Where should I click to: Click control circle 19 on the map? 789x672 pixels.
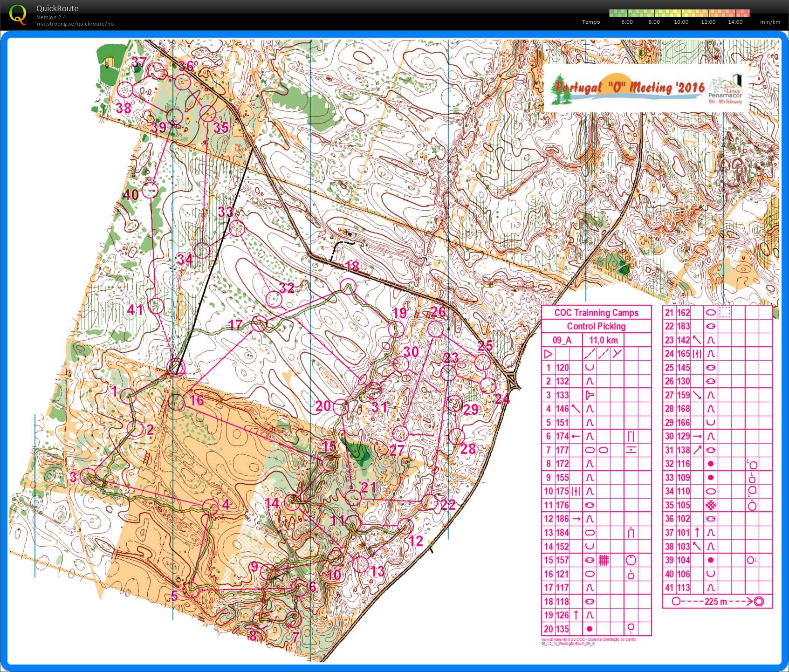pos(396,329)
